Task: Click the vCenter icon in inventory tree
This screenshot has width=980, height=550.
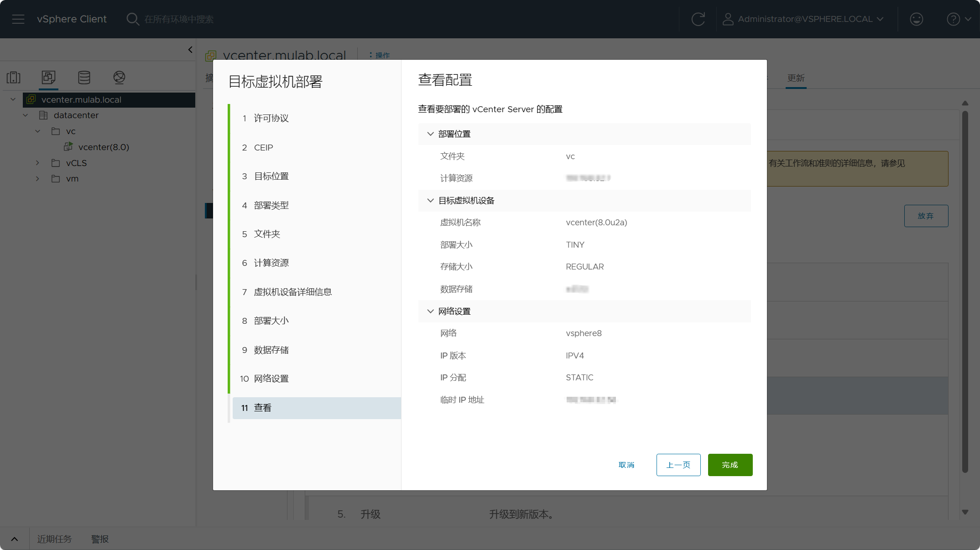Action: 31,99
